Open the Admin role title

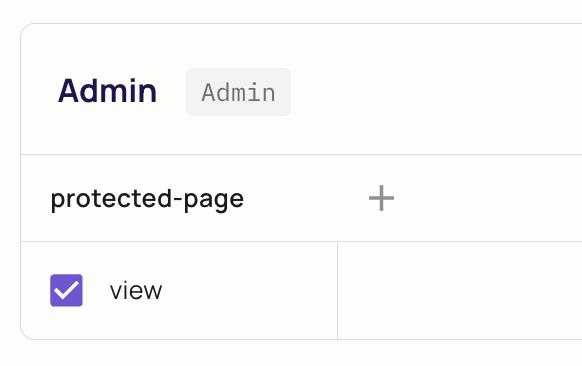pyautogui.click(x=108, y=91)
